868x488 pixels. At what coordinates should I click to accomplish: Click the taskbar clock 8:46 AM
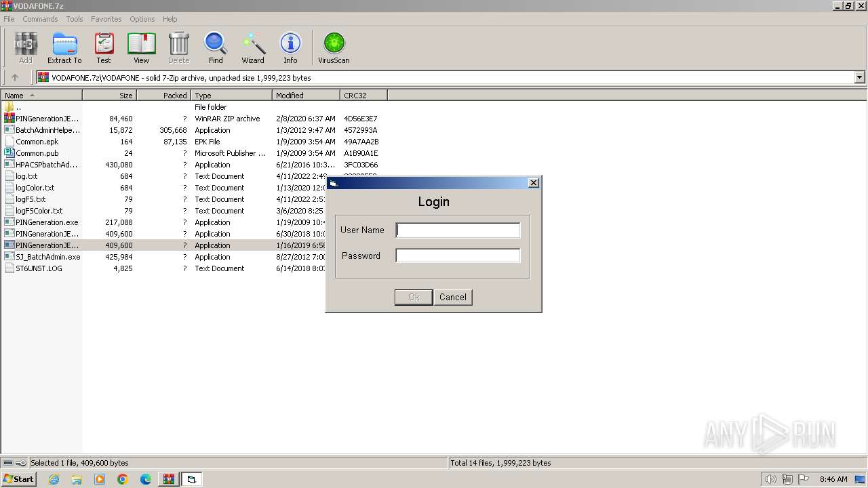(x=833, y=479)
